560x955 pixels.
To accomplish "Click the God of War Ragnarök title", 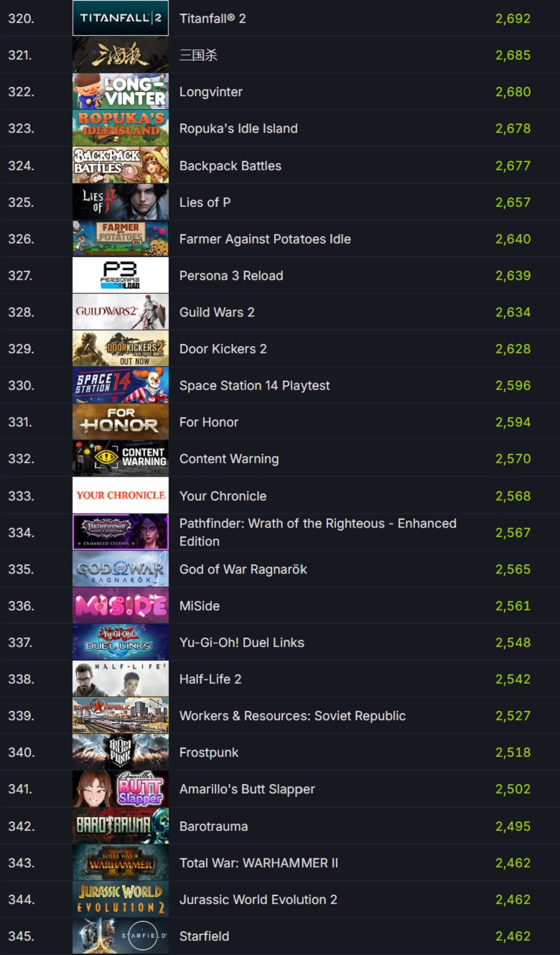I will coord(243,569).
